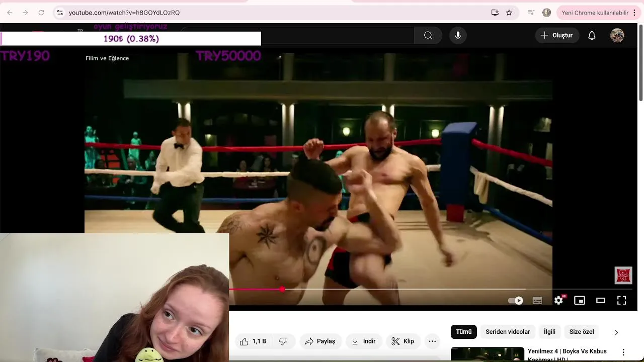The image size is (644, 362).
Task: Toggle the autoplay switch in the player
Action: tap(516, 301)
